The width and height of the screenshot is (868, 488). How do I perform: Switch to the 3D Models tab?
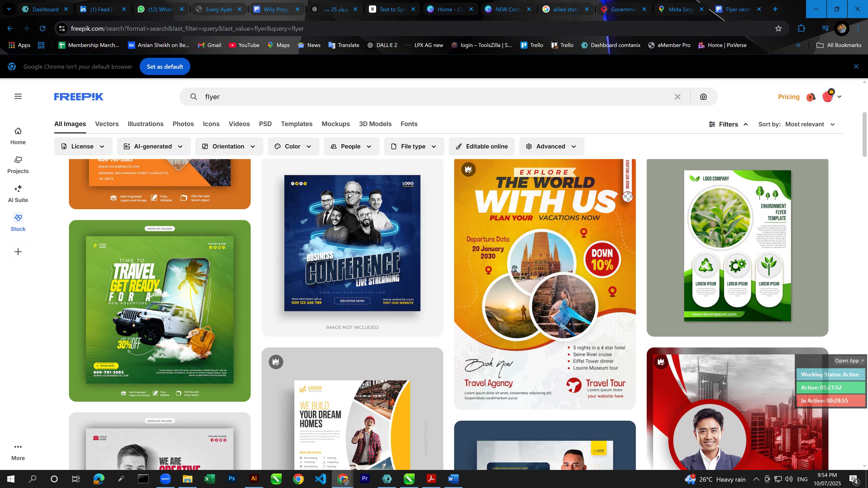coord(375,124)
